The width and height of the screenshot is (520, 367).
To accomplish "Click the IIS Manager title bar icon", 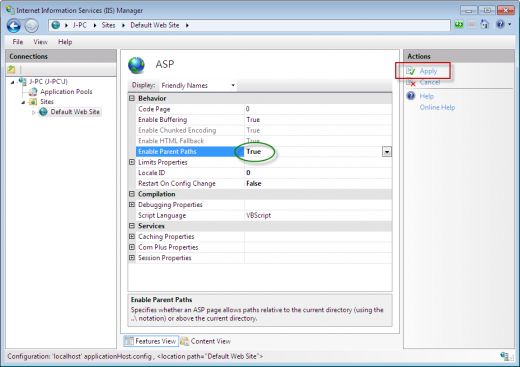I will (10, 10).
